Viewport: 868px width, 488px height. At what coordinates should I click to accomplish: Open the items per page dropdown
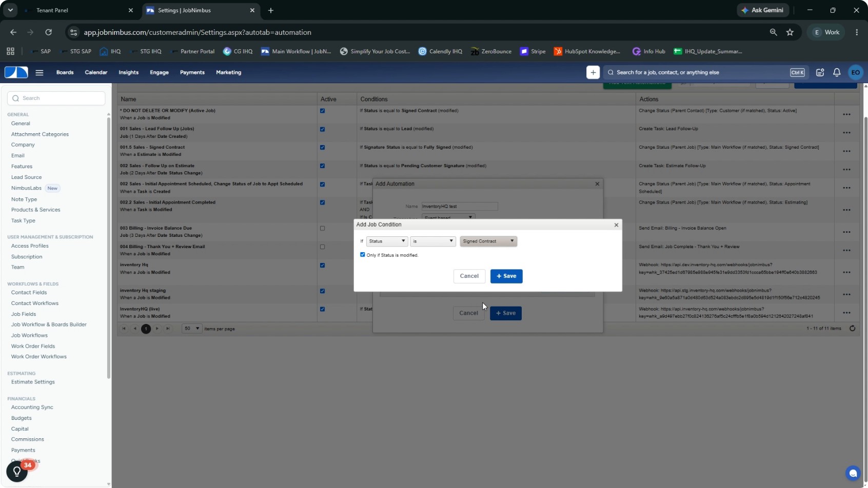(191, 329)
